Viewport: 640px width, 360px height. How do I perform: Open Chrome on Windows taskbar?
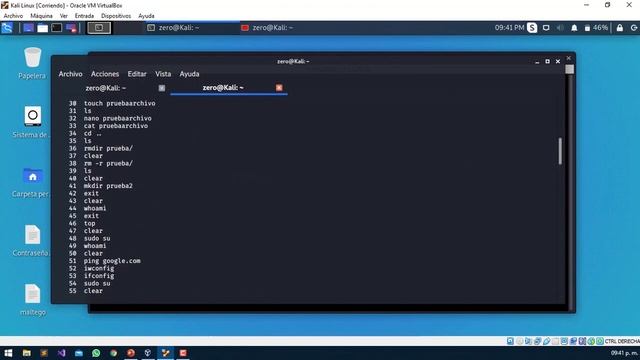(113, 353)
